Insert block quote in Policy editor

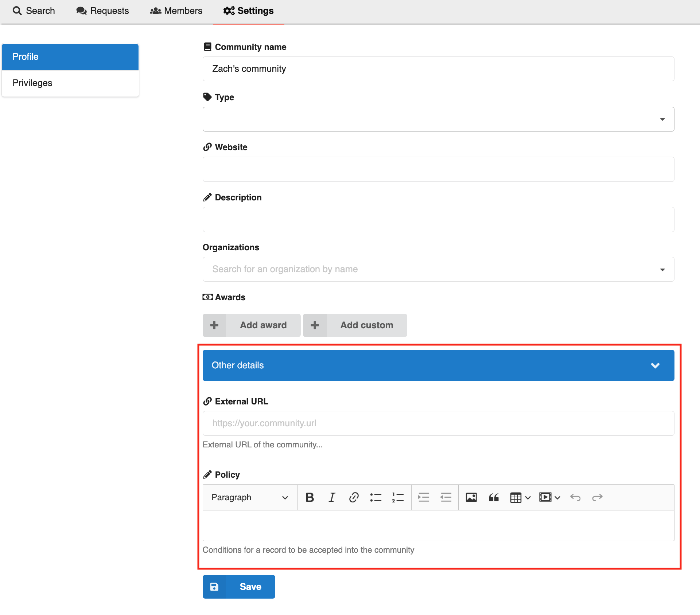[x=494, y=497]
